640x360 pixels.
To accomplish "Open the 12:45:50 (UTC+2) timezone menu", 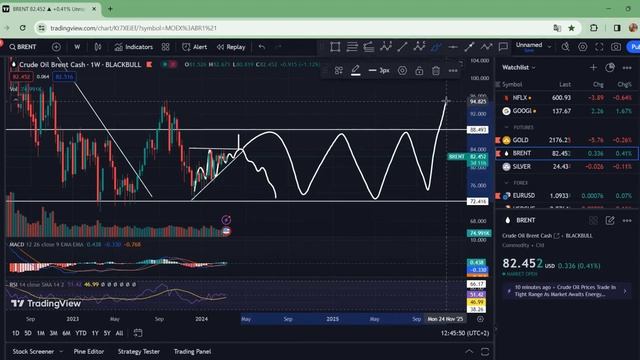I will [464, 333].
